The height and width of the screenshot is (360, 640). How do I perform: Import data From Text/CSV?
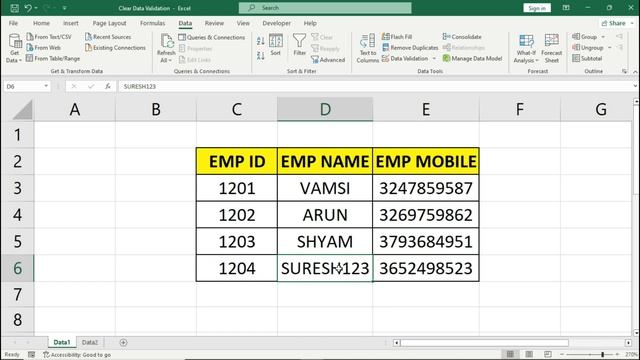click(49, 37)
